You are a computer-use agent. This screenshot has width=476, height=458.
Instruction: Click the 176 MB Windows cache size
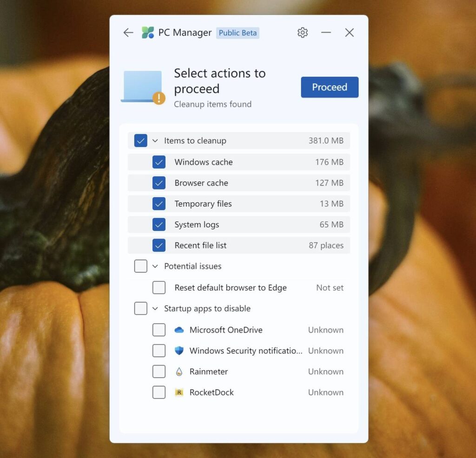click(x=330, y=162)
